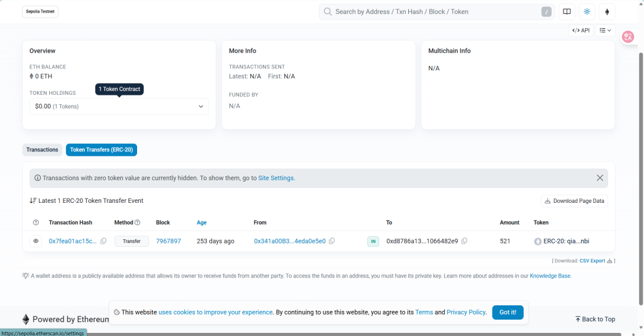Click the book icon beside search bar
The image size is (644, 336).
click(x=567, y=11)
